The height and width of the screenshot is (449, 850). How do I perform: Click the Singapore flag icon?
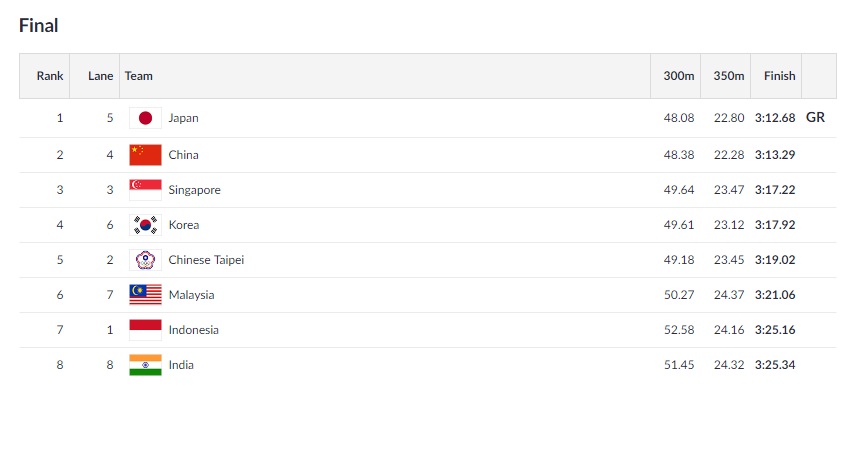point(145,190)
